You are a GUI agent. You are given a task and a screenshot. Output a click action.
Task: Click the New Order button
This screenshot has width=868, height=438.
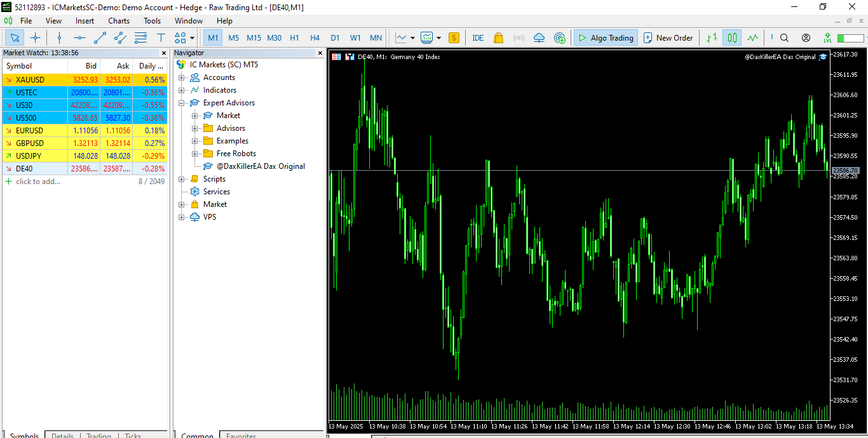click(668, 38)
